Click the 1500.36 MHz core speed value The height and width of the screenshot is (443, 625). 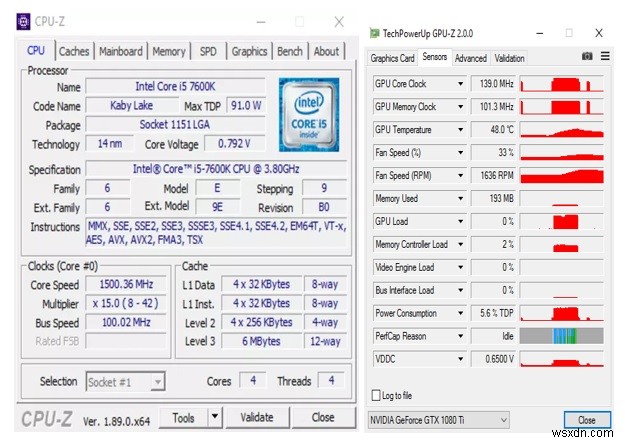(126, 284)
